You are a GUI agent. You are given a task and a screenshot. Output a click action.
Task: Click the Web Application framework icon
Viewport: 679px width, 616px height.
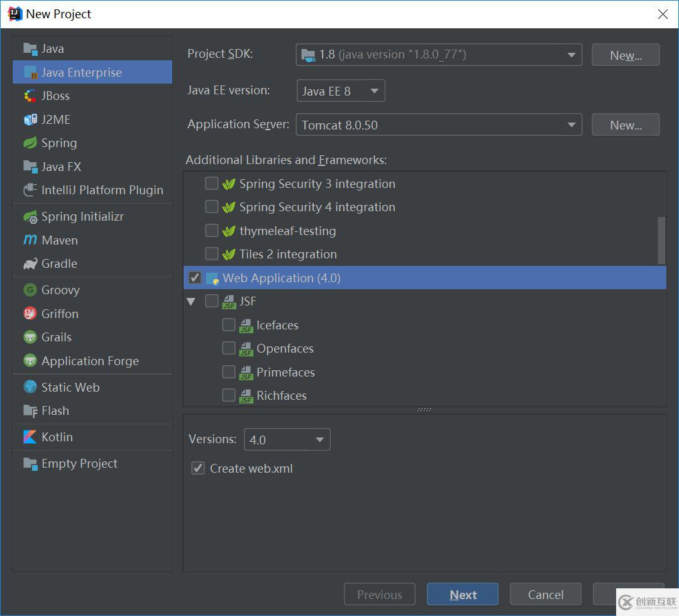click(213, 278)
